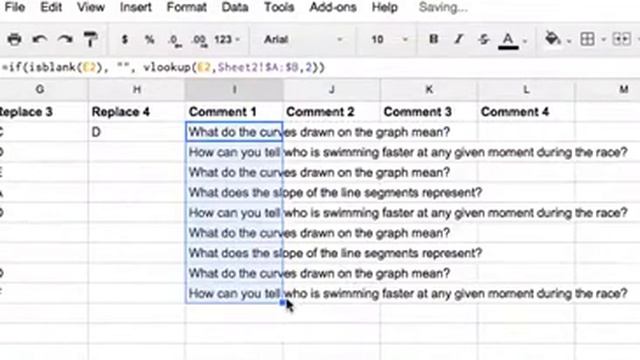Click the text color A icon

click(x=508, y=40)
